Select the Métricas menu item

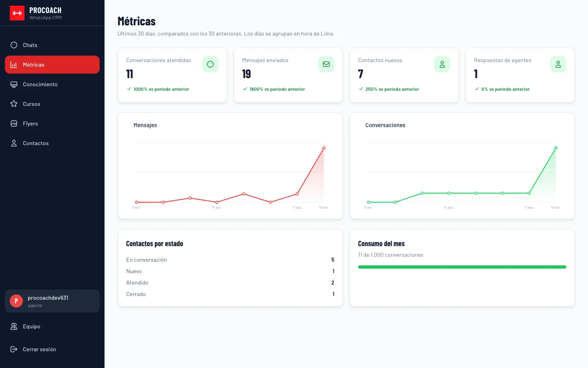point(52,65)
